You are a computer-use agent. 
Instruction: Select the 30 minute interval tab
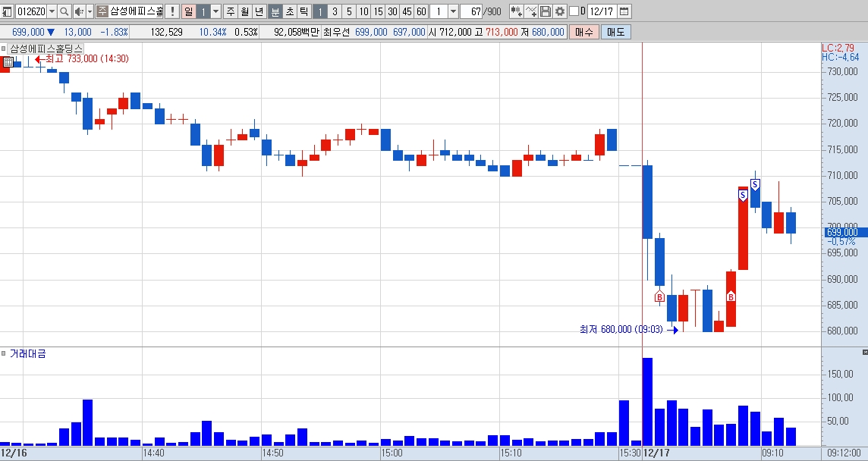click(392, 11)
